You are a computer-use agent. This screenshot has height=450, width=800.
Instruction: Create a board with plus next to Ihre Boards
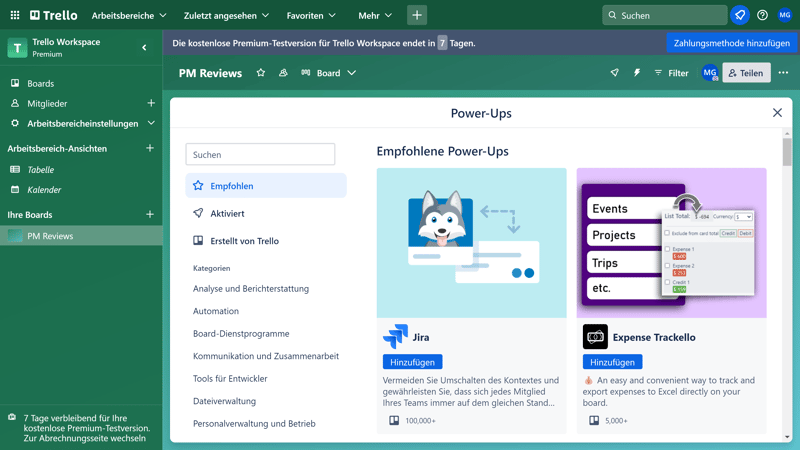tap(150, 214)
